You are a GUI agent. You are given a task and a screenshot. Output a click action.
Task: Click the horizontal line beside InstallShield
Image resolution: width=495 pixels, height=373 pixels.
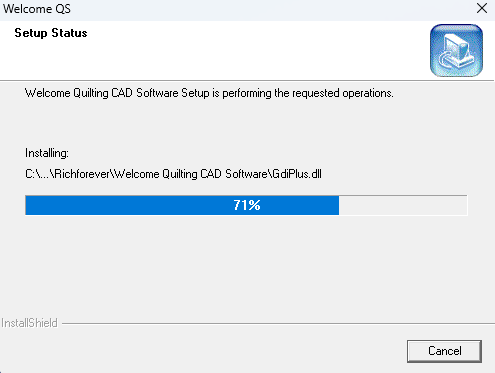click(278, 323)
